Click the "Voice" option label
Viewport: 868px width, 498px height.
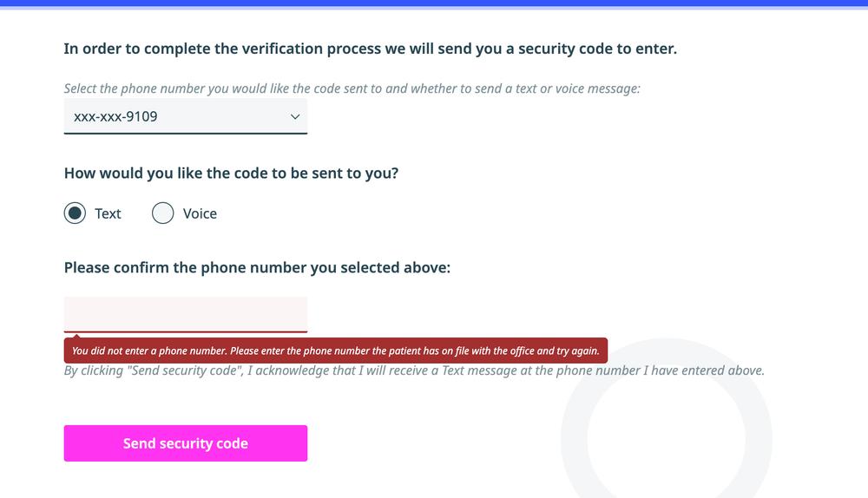click(x=200, y=213)
